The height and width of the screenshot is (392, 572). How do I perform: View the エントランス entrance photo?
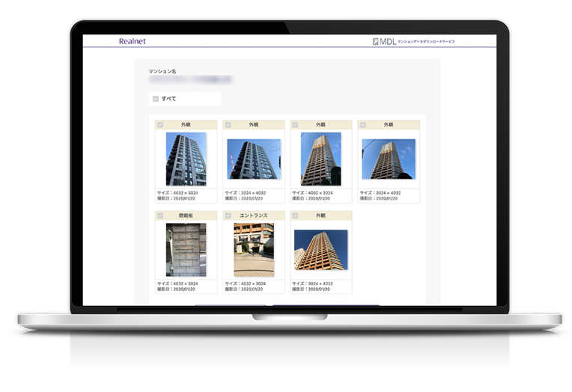[254, 250]
